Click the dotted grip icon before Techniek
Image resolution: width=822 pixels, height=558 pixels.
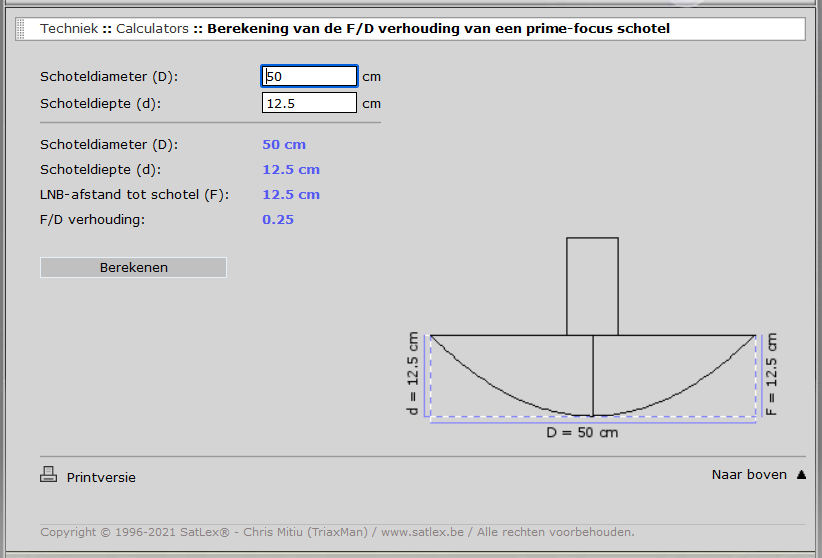click(x=20, y=29)
